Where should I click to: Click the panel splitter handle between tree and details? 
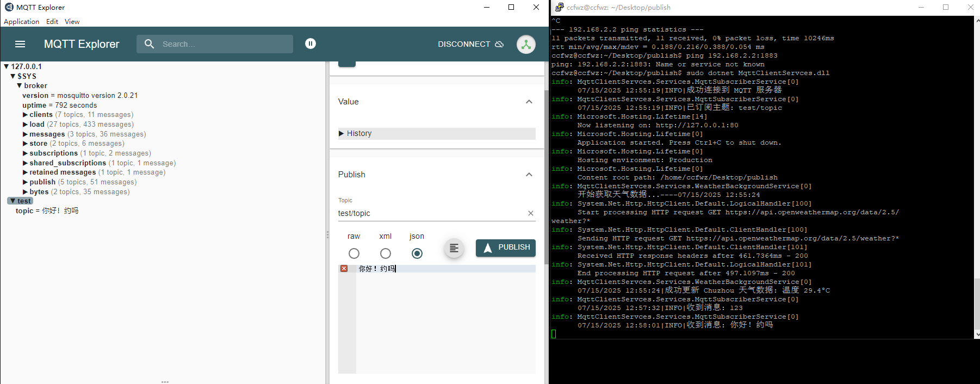(x=327, y=235)
